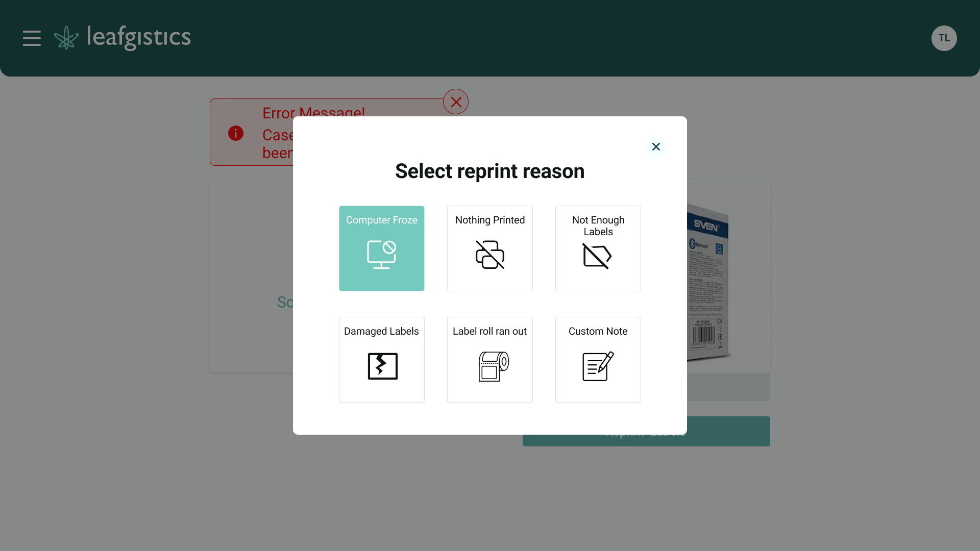Choose Label roll ran out option
This screenshot has width=980, height=551.
tap(490, 360)
